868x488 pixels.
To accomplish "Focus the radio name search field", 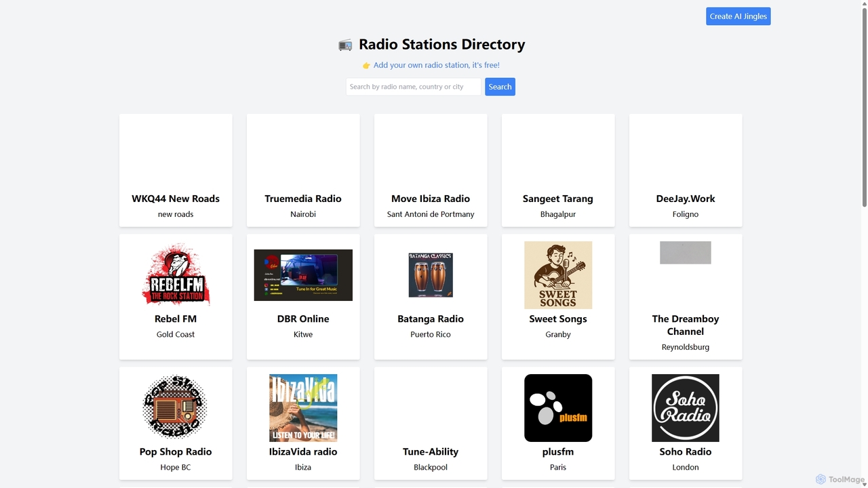I will (414, 87).
